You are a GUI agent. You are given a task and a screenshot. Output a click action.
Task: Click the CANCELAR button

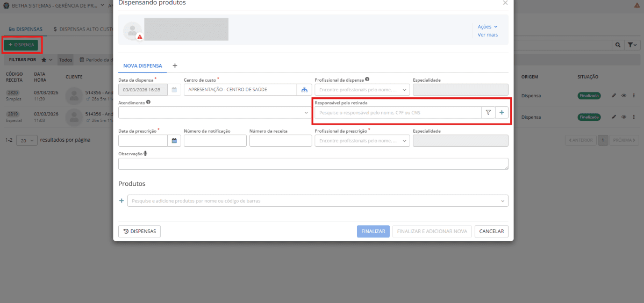[491, 232]
